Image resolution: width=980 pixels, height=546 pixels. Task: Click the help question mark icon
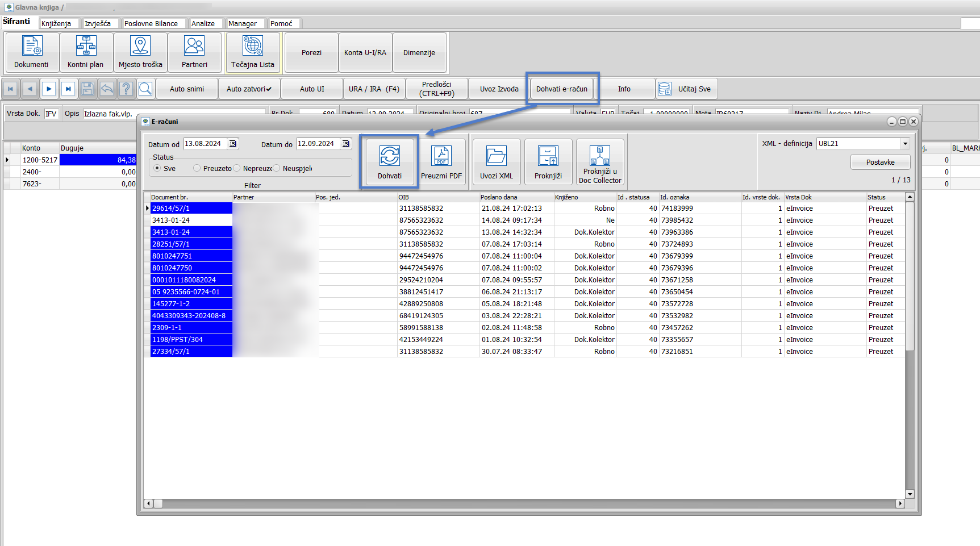coord(126,89)
